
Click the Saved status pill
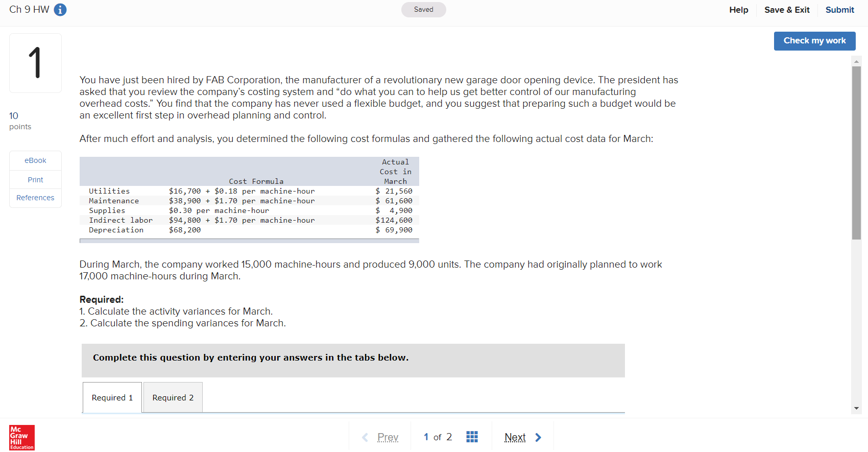(x=423, y=9)
